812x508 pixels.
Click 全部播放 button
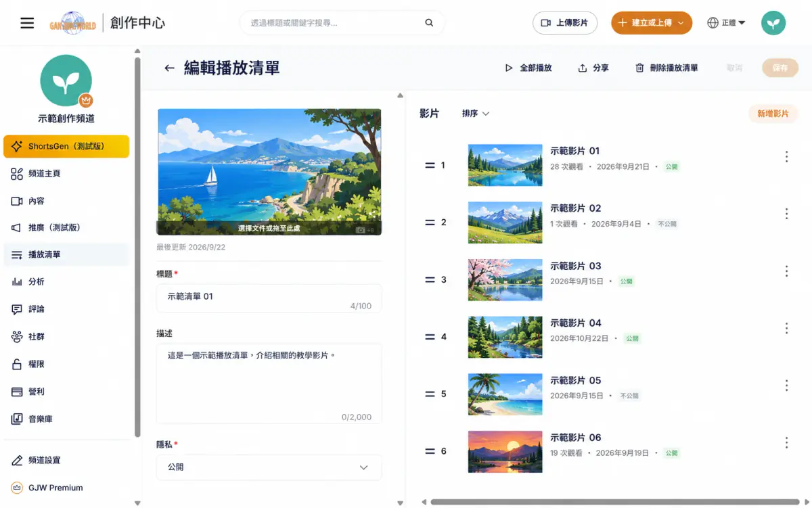point(528,68)
